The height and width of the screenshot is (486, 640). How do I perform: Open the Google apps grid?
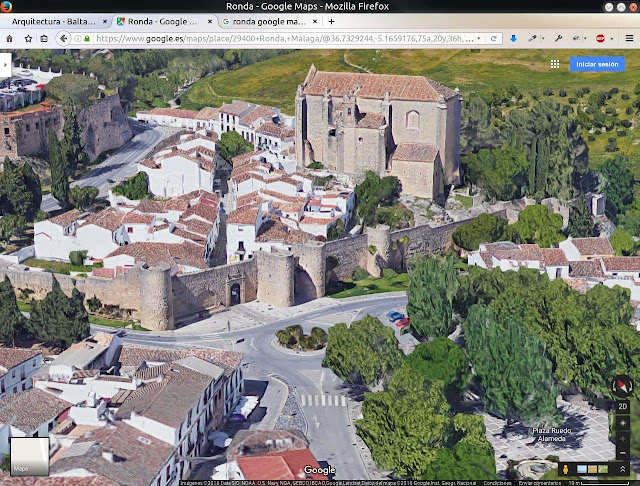pyautogui.click(x=555, y=64)
